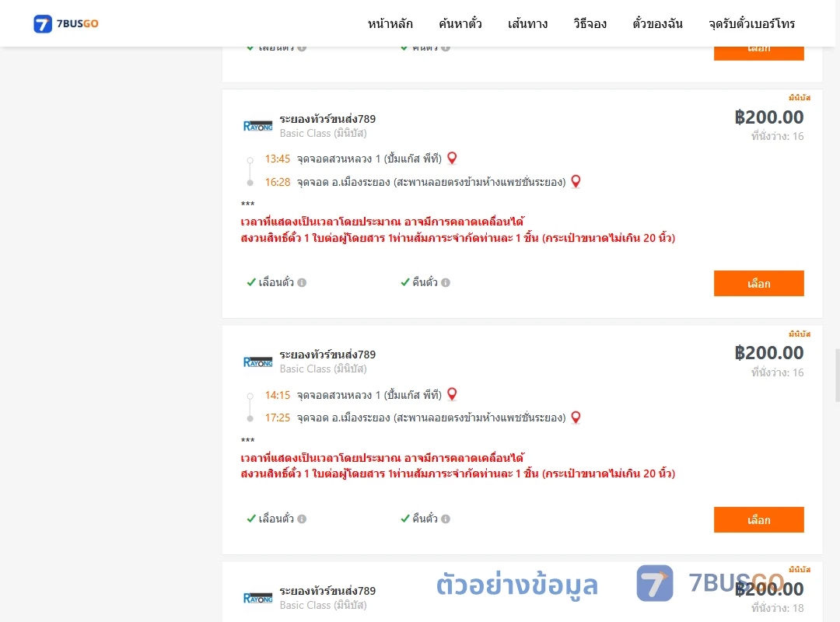Click the page vertical scrollbar thumb

coord(838,375)
